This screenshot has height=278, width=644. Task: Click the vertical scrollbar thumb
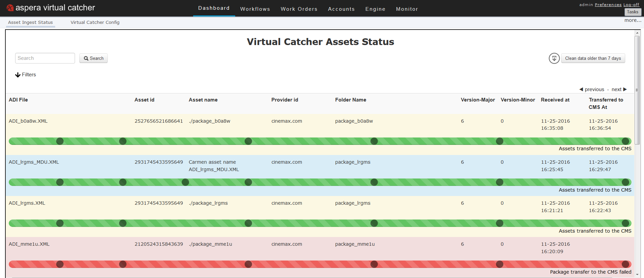click(x=637, y=90)
